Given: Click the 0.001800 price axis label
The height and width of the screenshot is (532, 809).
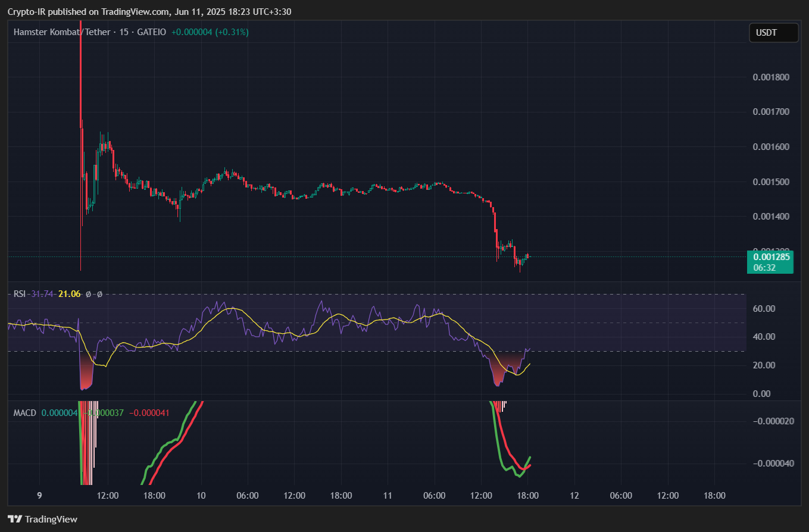Looking at the screenshot, I should click(x=771, y=77).
